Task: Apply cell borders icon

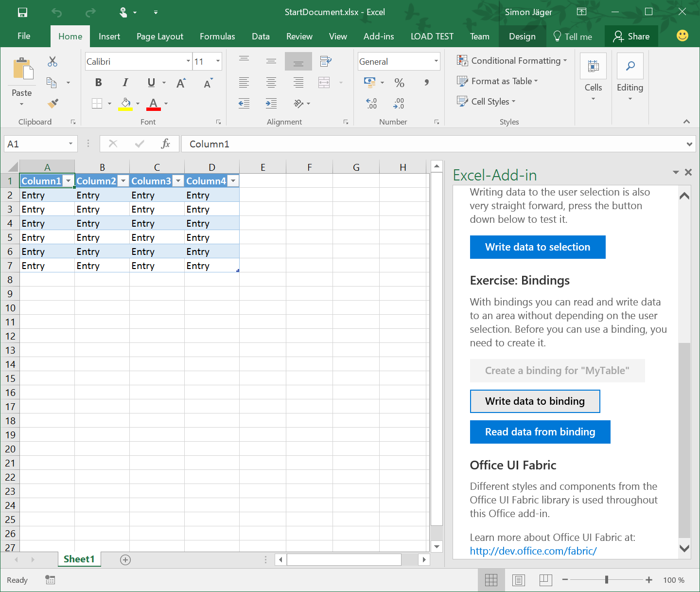Action: click(x=97, y=103)
